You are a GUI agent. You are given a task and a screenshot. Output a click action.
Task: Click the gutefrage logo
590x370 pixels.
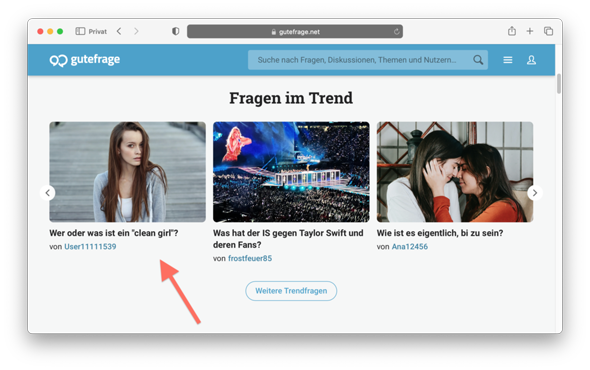[85, 60]
